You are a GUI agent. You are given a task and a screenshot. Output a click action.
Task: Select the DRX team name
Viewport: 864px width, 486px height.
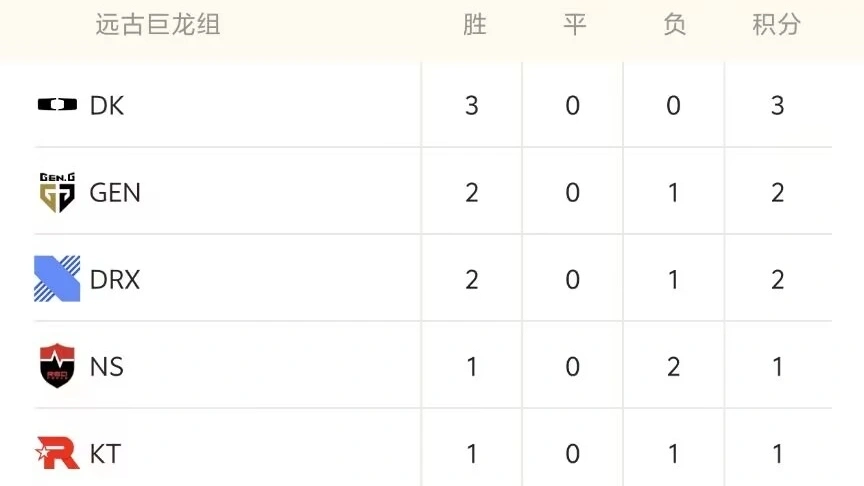point(115,279)
